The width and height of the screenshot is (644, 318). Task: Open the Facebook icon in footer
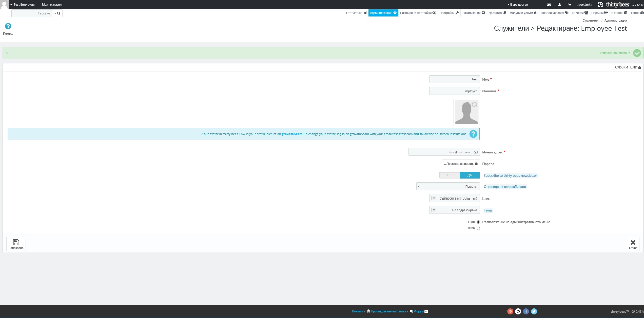tap(526, 311)
